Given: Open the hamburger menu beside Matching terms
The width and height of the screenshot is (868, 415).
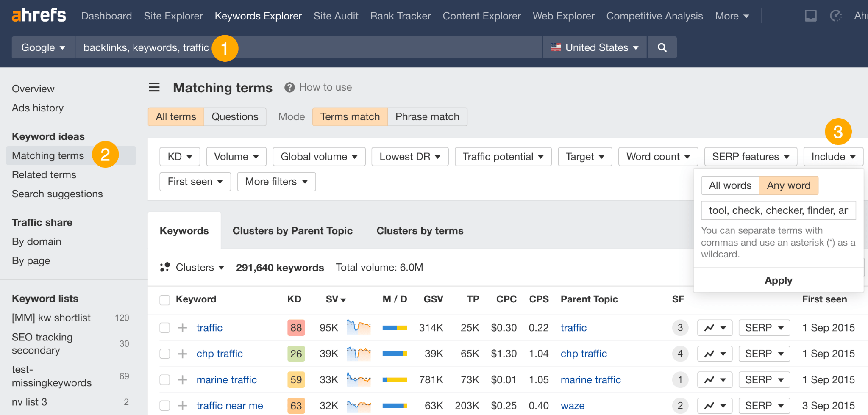Looking at the screenshot, I should (x=154, y=87).
